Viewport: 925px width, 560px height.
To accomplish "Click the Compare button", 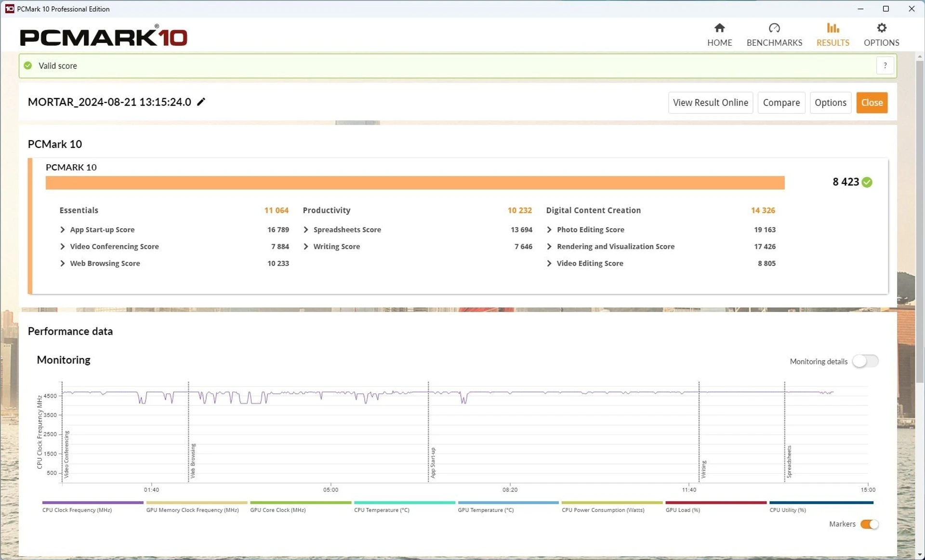I will point(781,103).
